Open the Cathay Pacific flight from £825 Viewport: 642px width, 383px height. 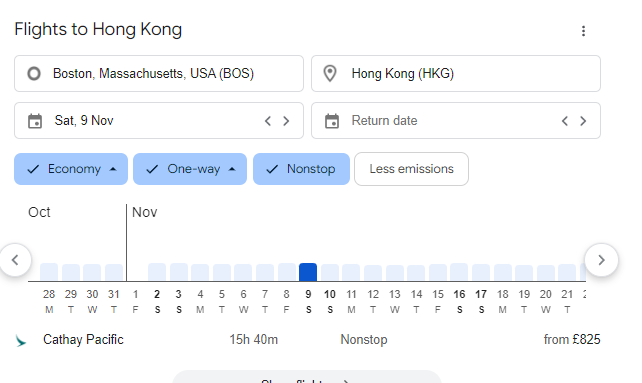pyautogui.click(x=307, y=340)
